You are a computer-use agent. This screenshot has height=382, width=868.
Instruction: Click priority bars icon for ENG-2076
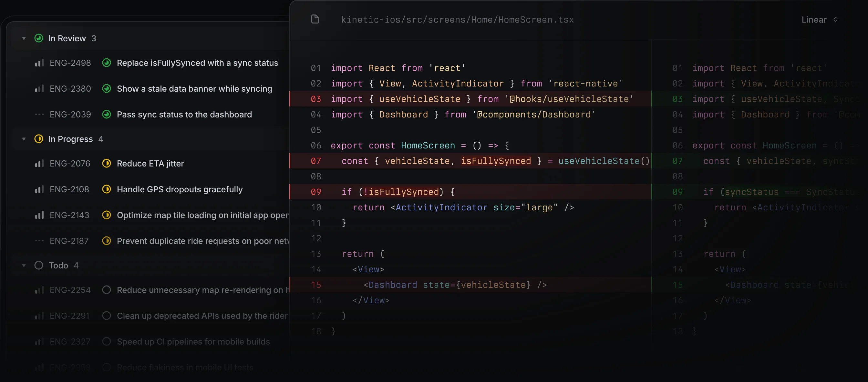[x=39, y=164]
